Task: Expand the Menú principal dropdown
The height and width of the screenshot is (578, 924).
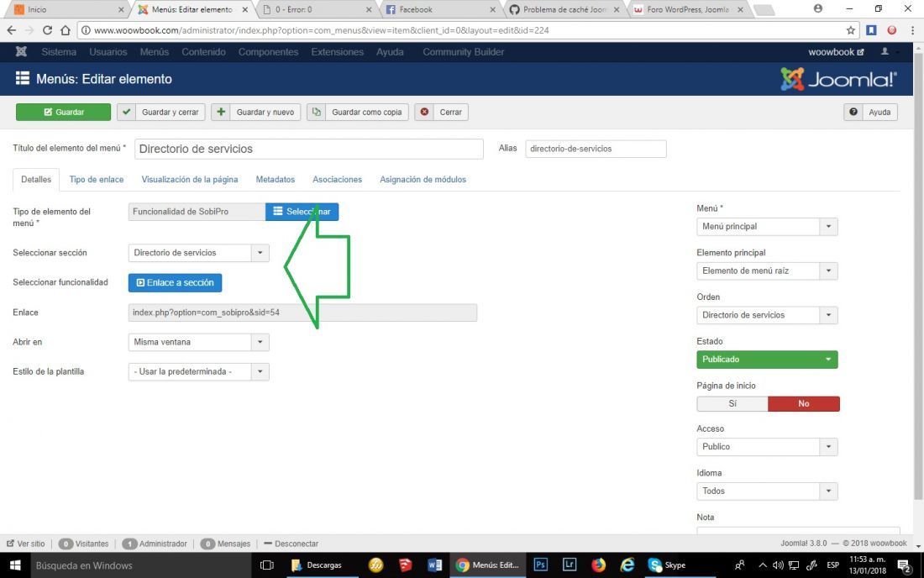Action: 767,226
